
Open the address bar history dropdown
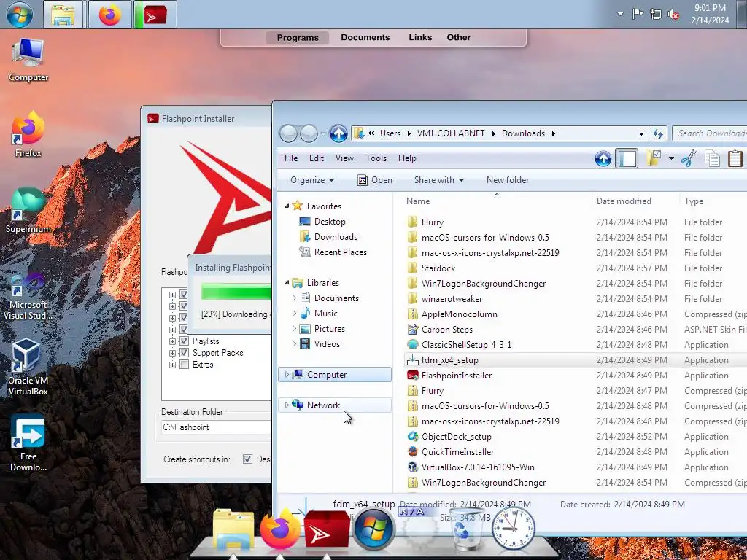click(x=641, y=134)
